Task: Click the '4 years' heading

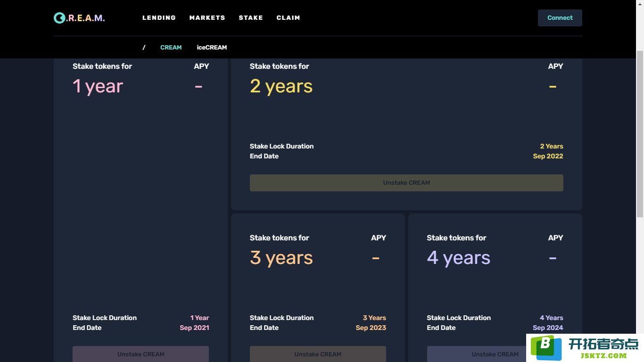Action: [459, 258]
